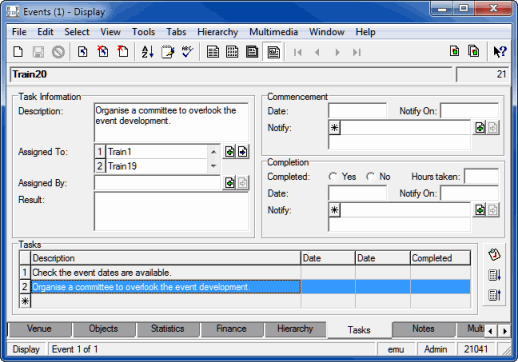Open the Hierarchy menu
The height and width of the screenshot is (362, 518).
[x=218, y=32]
